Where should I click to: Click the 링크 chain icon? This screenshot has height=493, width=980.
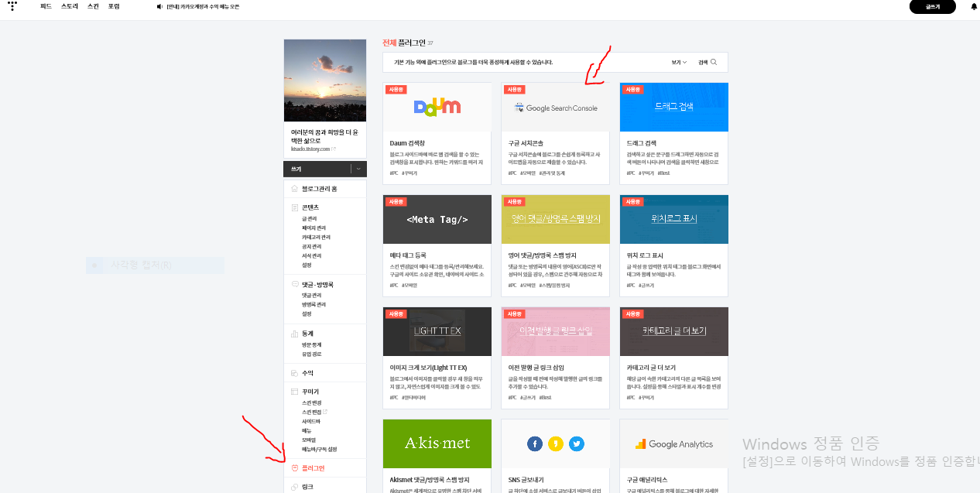pos(294,487)
